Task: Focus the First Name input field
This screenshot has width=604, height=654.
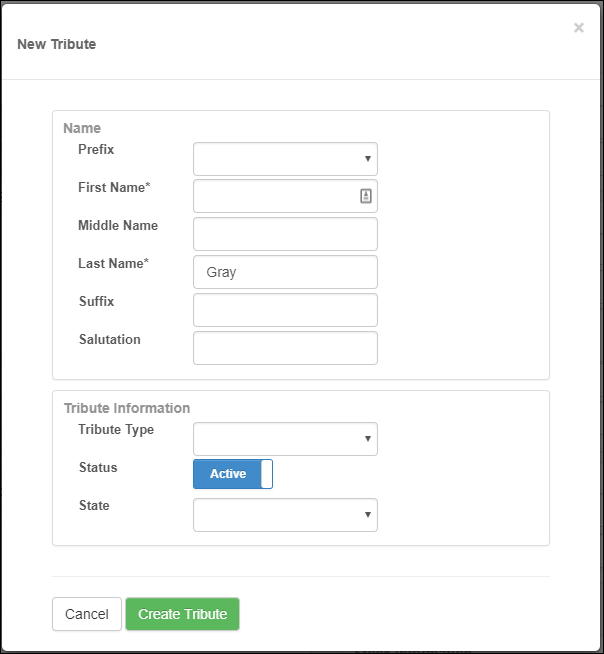Action: point(285,196)
